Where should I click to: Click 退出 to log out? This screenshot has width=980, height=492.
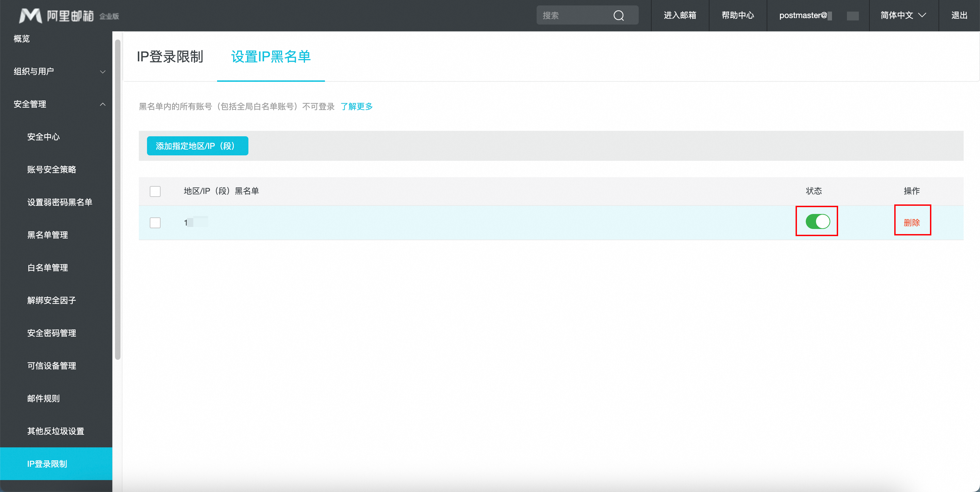[x=959, y=16]
